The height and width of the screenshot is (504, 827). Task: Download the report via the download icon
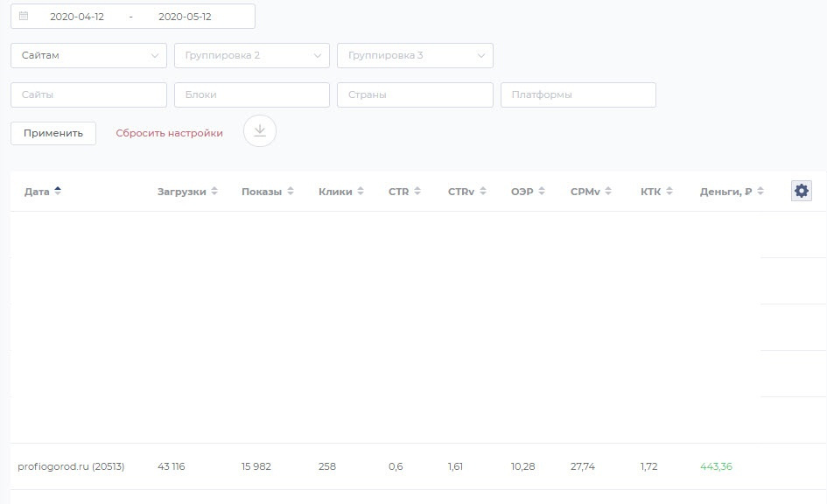(260, 130)
